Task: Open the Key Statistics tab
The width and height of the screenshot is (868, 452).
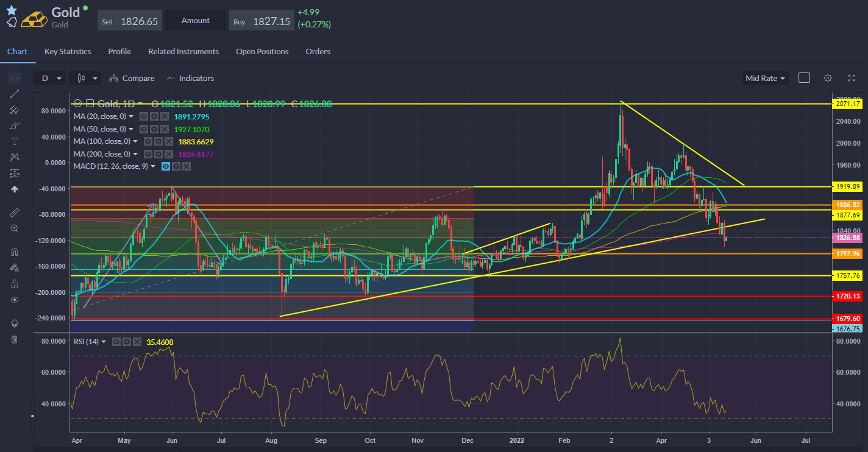Action: coord(68,51)
